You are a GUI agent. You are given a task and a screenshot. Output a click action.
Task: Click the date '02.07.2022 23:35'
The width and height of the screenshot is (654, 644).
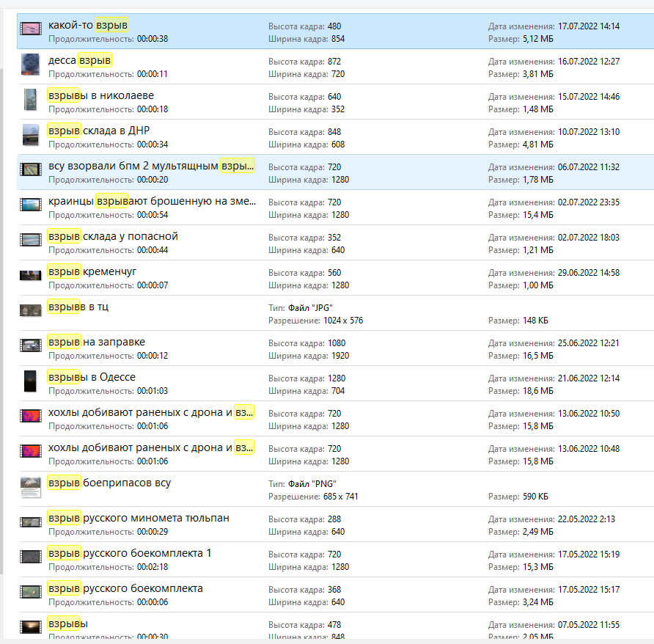click(x=589, y=202)
